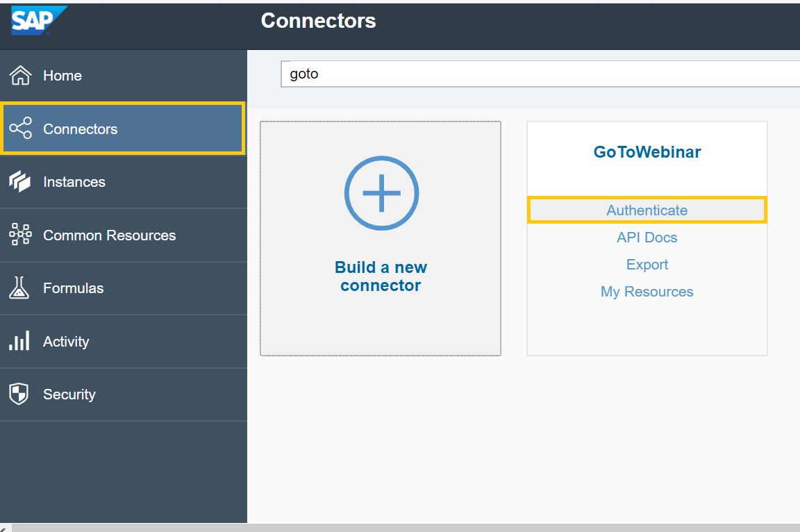Open the Home menu item
The width and height of the screenshot is (800, 532).
click(x=124, y=76)
